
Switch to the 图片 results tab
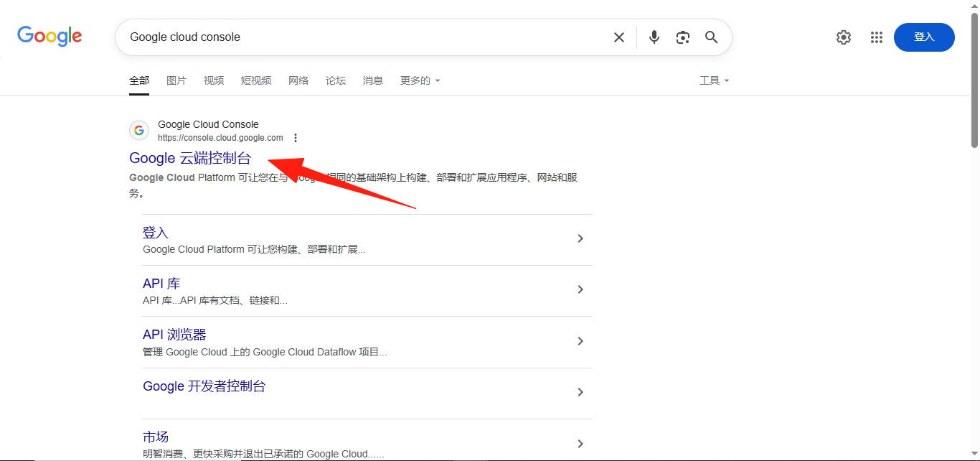click(176, 80)
